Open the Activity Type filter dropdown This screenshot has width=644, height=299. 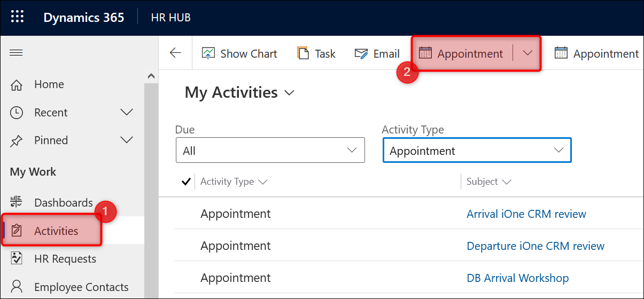(477, 151)
